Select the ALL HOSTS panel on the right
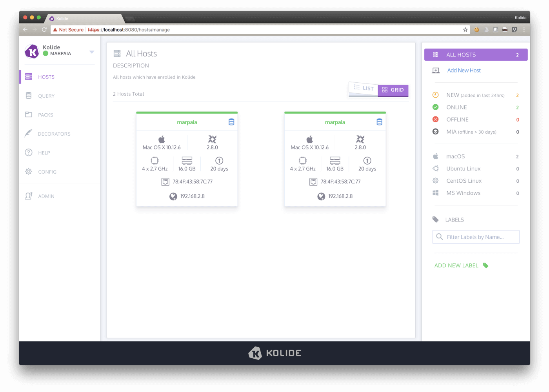Screen dimensions: 549x392 point(461,54)
